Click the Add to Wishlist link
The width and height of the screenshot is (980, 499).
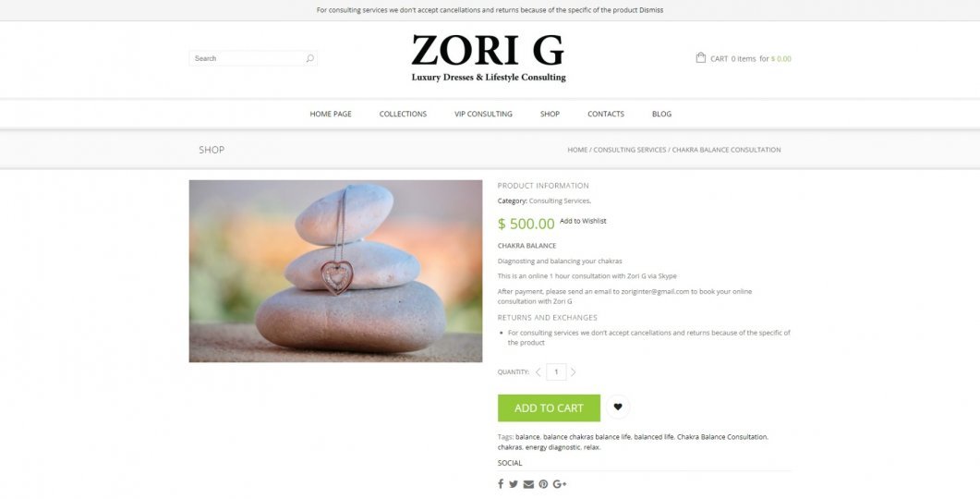(583, 221)
